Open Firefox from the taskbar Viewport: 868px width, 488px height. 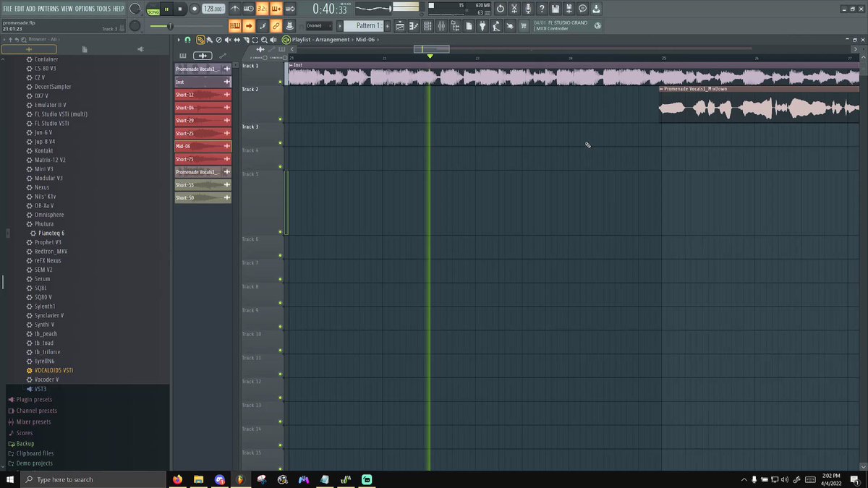(x=178, y=479)
